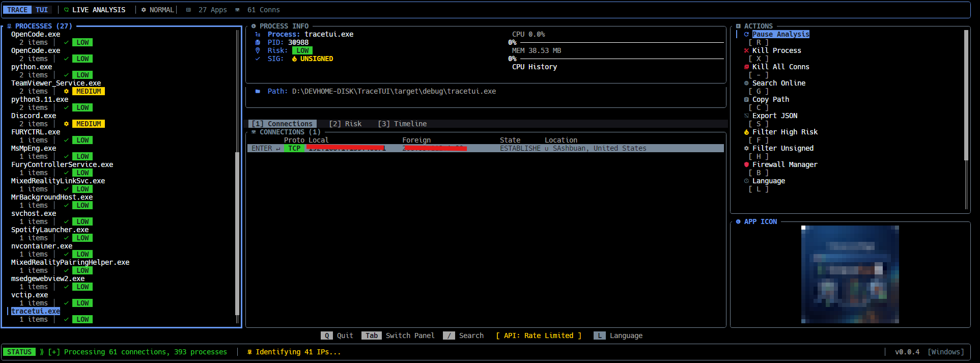
Task: Select msedgewebview2.exe in process list
Action: coord(48,278)
